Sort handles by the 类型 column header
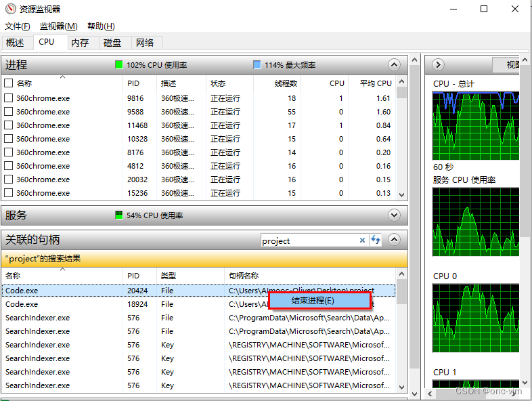The image size is (532, 401). (x=190, y=276)
